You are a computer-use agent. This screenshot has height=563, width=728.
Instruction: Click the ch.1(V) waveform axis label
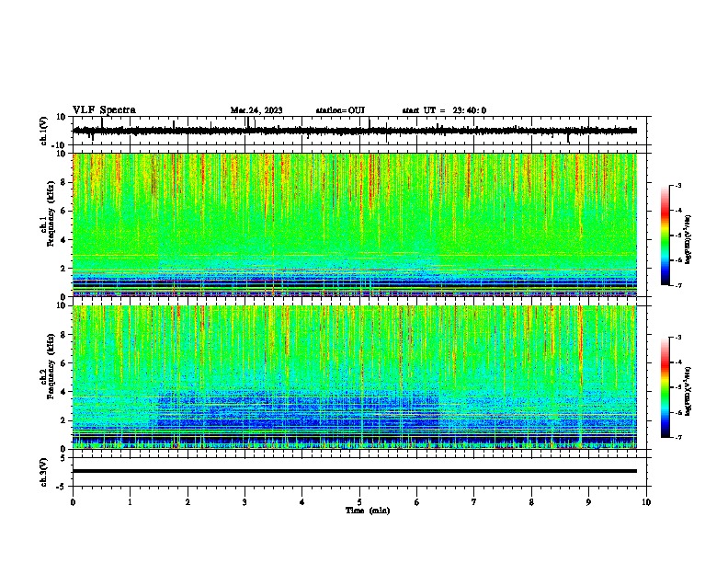pyautogui.click(x=44, y=131)
